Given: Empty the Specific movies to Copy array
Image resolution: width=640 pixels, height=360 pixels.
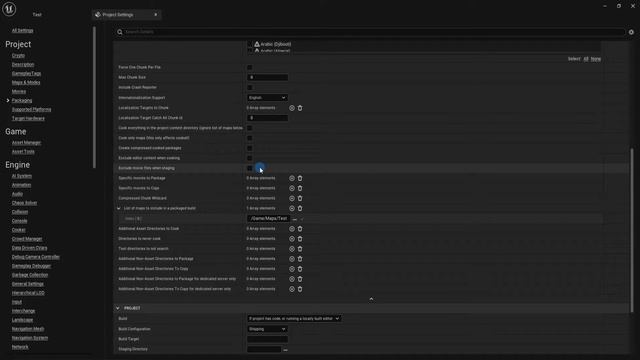Looking at the screenshot, I should tap(300, 189).
